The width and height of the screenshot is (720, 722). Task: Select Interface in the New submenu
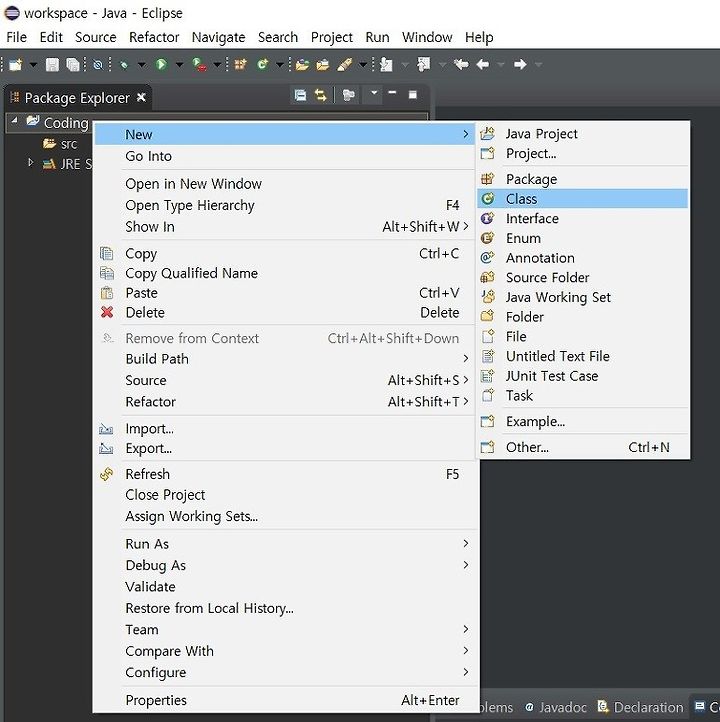[x=582, y=218]
